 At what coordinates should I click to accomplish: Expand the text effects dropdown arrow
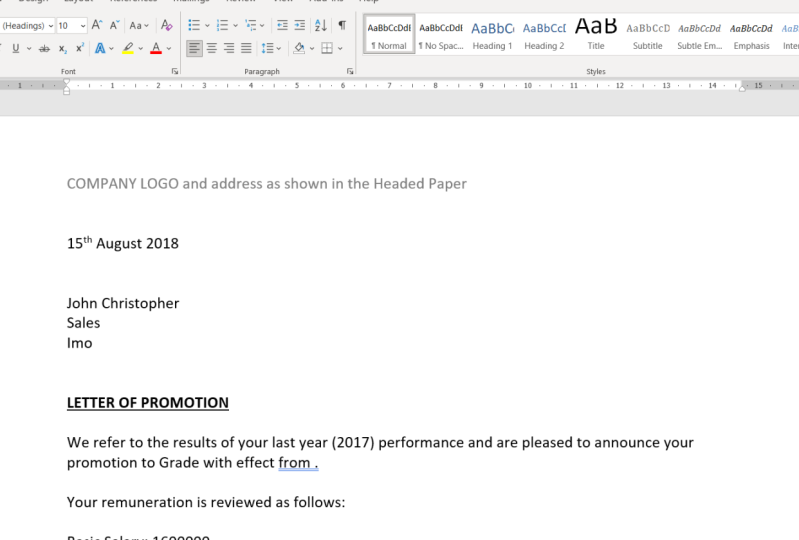pos(111,48)
